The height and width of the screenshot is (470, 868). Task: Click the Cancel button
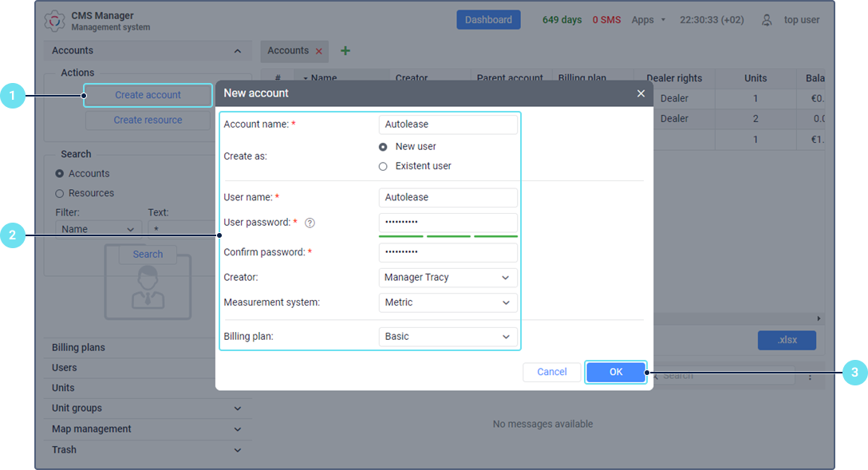pos(551,372)
